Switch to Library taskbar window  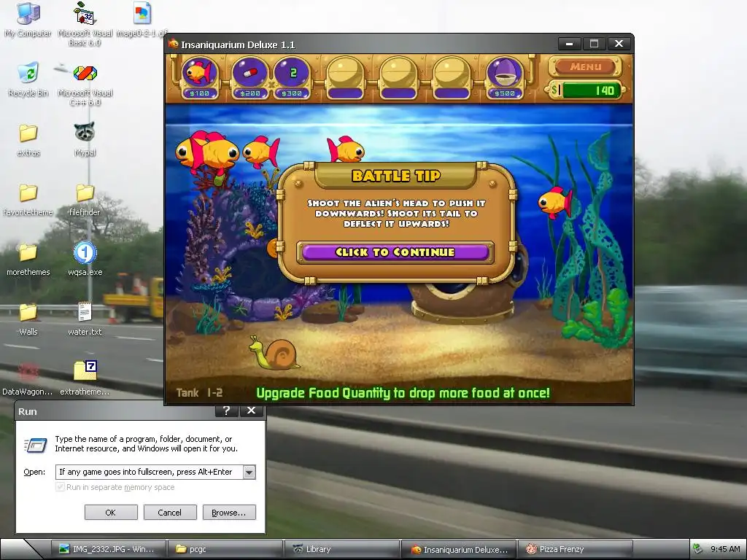tap(342, 549)
